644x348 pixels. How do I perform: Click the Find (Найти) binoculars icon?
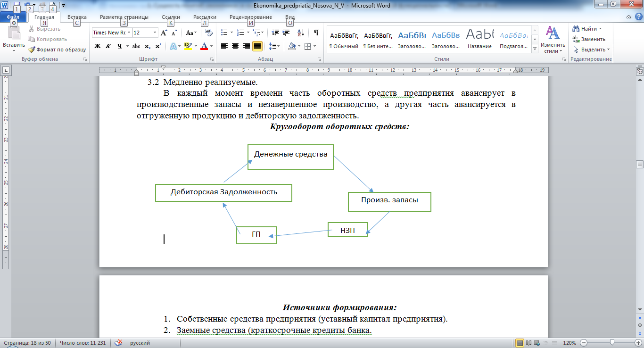pos(576,29)
